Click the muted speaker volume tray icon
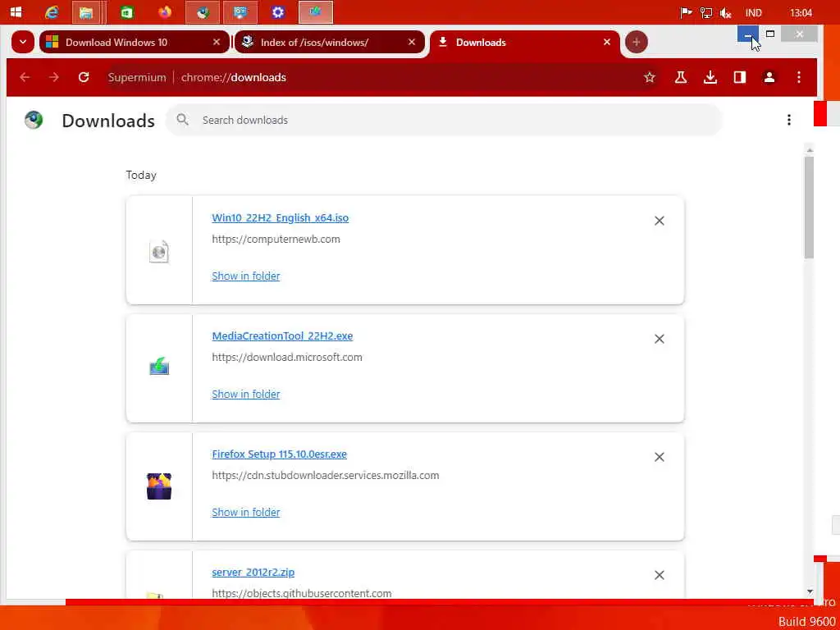This screenshot has height=630, width=840. [x=726, y=13]
